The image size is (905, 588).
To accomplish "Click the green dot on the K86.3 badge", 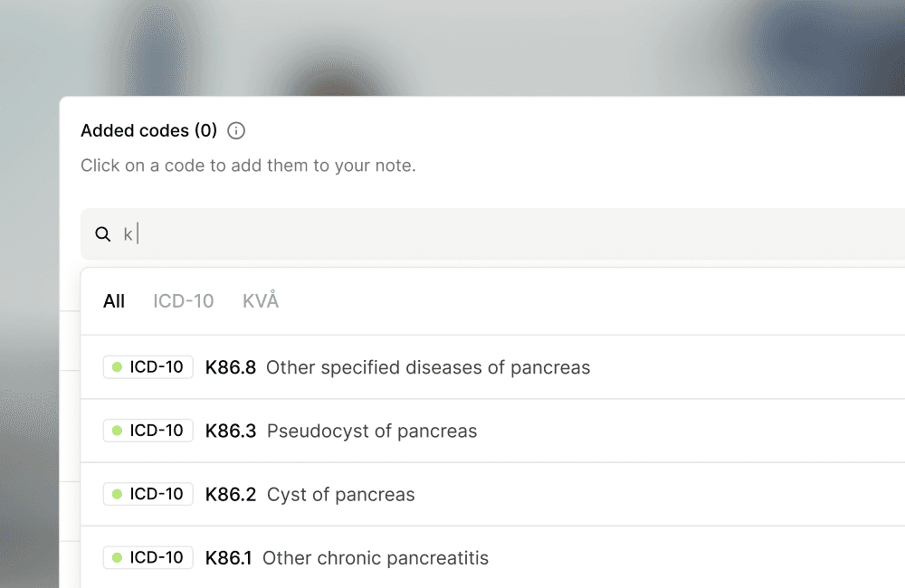I will point(117,431).
